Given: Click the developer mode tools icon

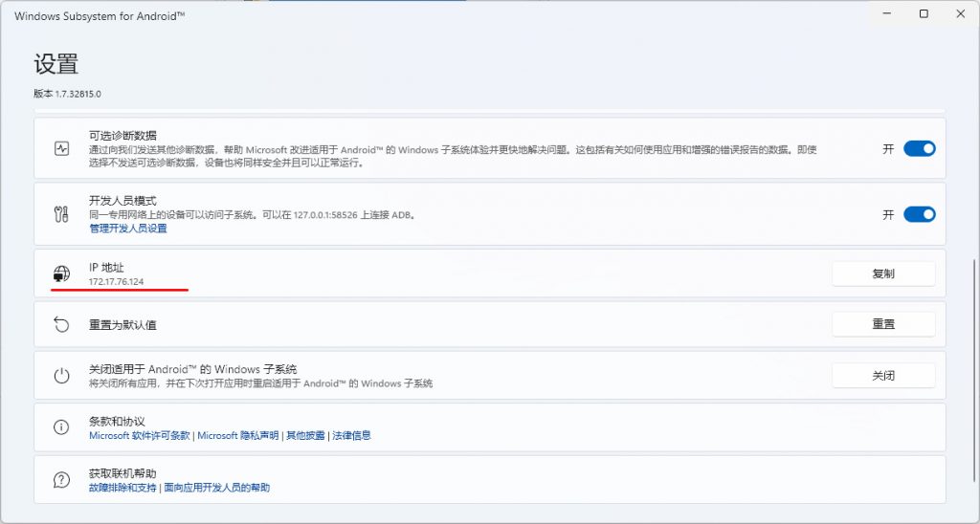Looking at the screenshot, I should tap(61, 214).
